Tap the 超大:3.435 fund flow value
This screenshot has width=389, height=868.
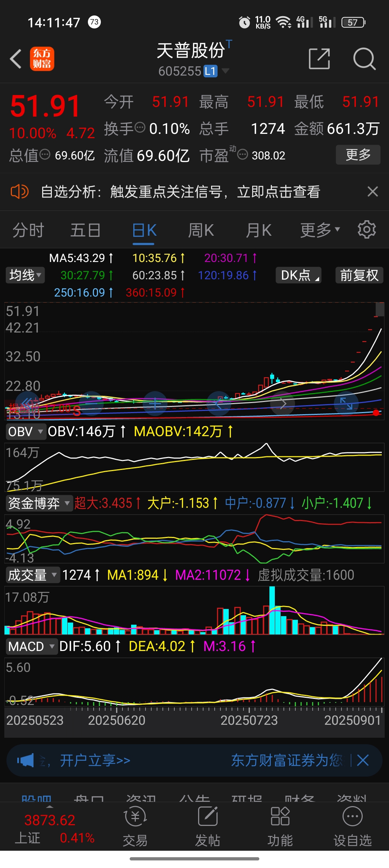(108, 503)
